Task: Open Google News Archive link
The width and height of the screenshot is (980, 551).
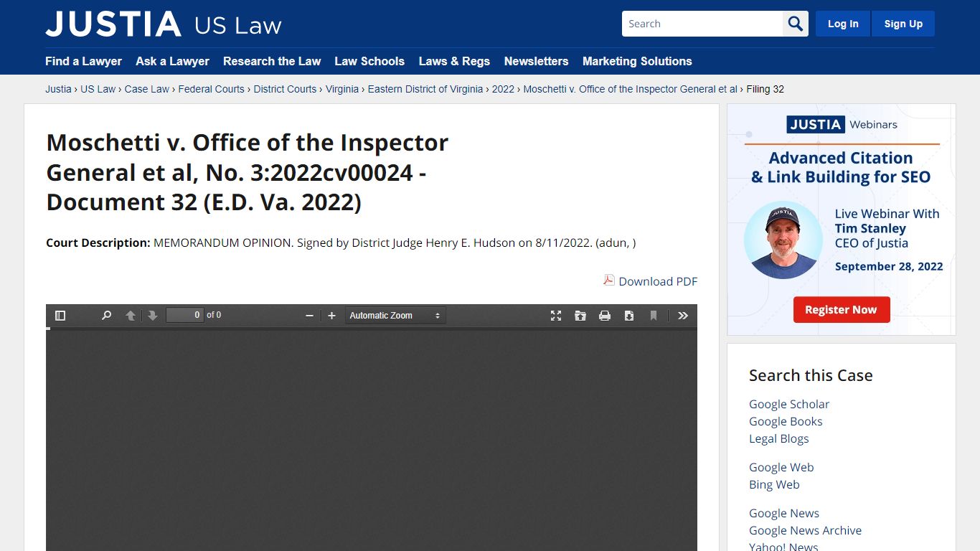Action: (x=805, y=530)
